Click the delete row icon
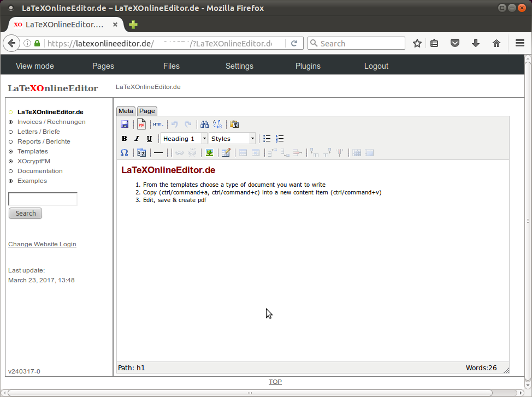The height and width of the screenshot is (397, 532). tap(298, 153)
